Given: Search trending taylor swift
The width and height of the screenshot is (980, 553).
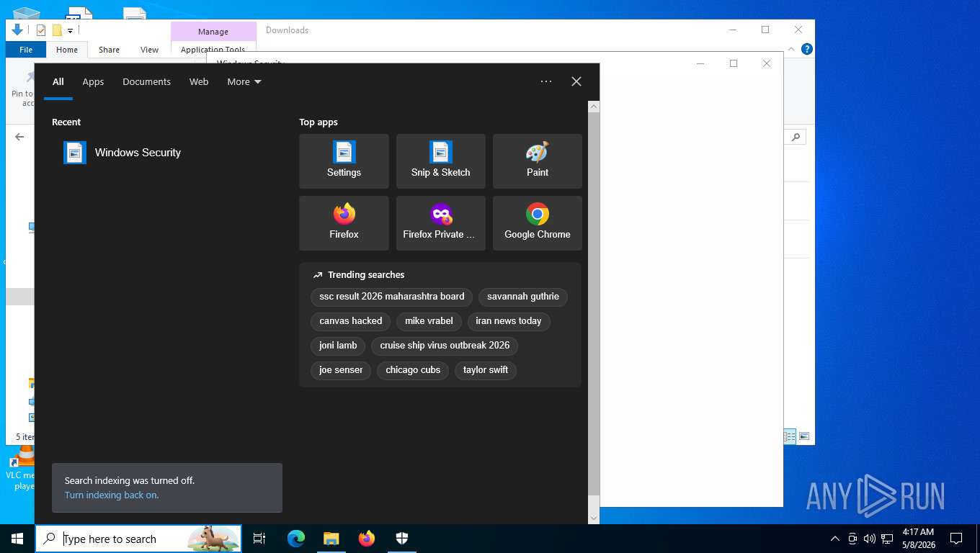Looking at the screenshot, I should coord(486,370).
